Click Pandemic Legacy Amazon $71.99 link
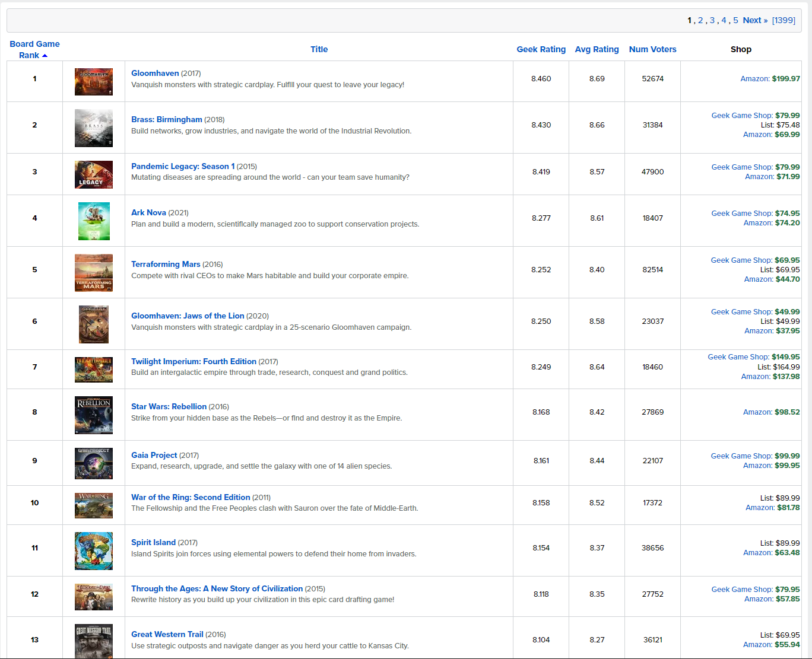The height and width of the screenshot is (659, 812). click(x=772, y=176)
